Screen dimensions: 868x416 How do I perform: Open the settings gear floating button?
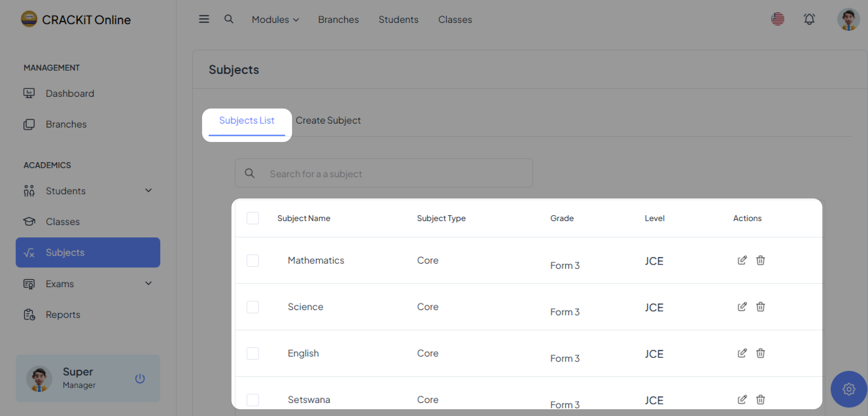(849, 389)
